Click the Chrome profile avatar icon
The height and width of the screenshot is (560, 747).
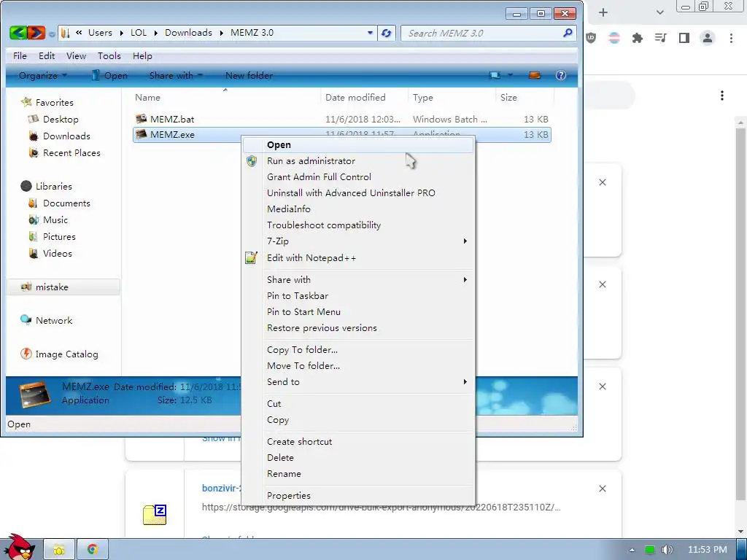point(708,38)
